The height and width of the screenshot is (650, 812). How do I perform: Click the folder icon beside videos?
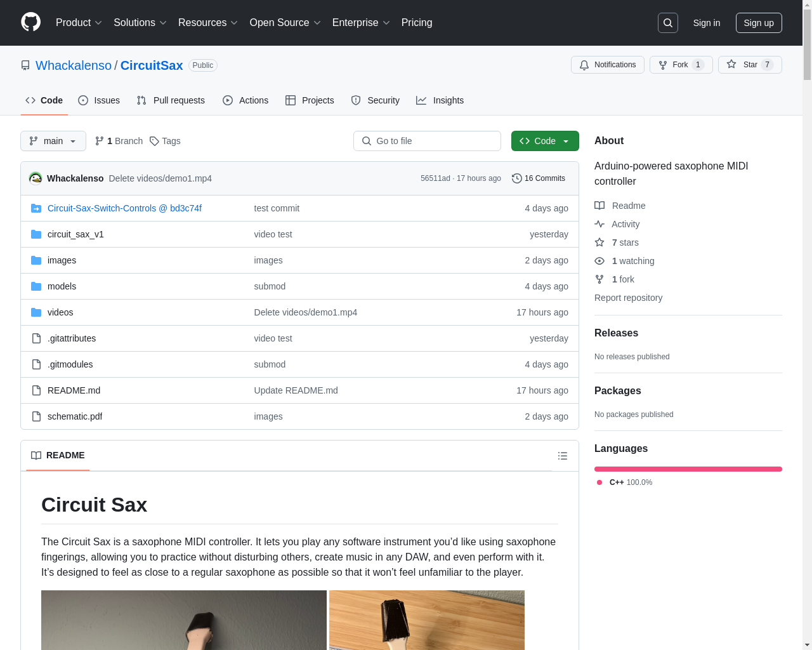(x=36, y=312)
